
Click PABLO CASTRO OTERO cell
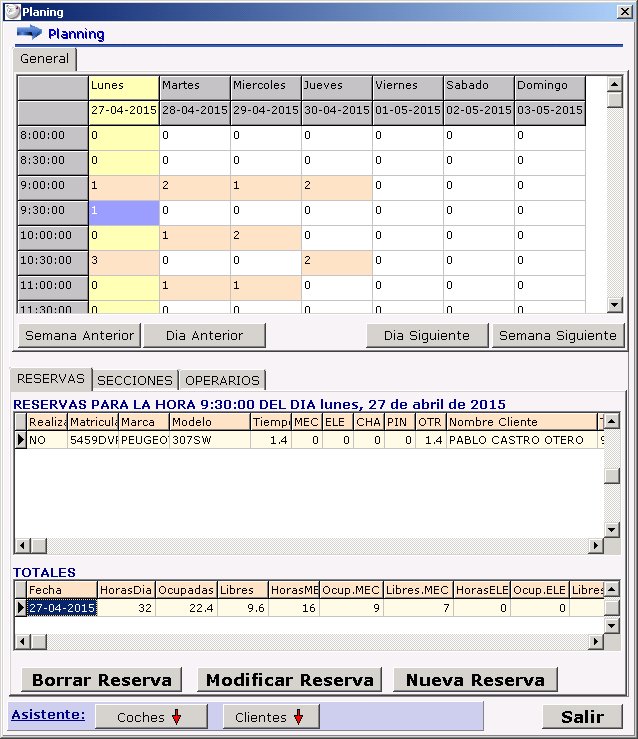pyautogui.click(x=522, y=440)
